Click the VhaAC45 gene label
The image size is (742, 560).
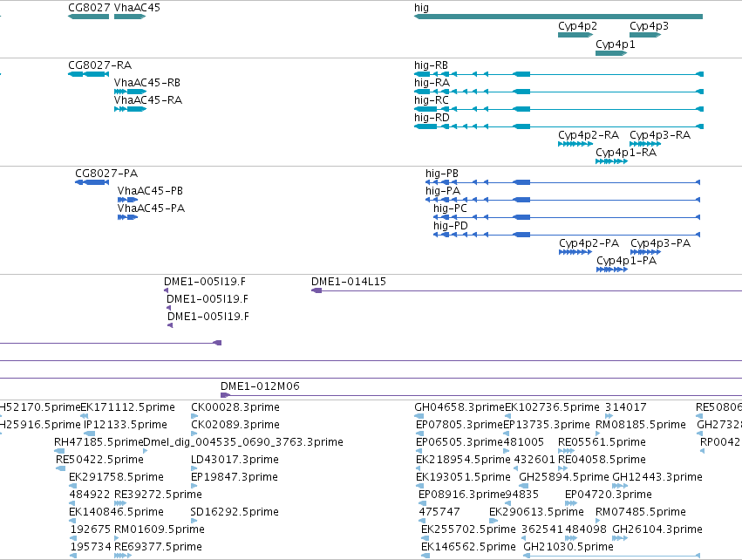[x=137, y=8]
